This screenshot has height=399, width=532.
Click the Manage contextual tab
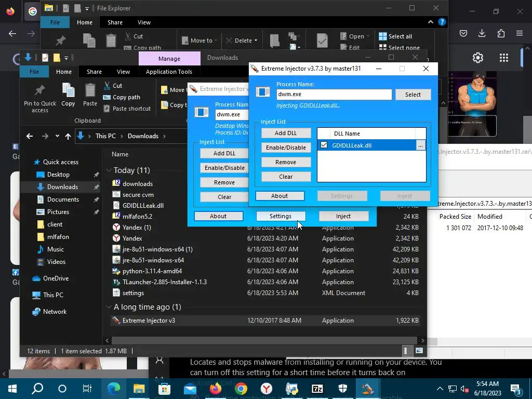(x=169, y=58)
